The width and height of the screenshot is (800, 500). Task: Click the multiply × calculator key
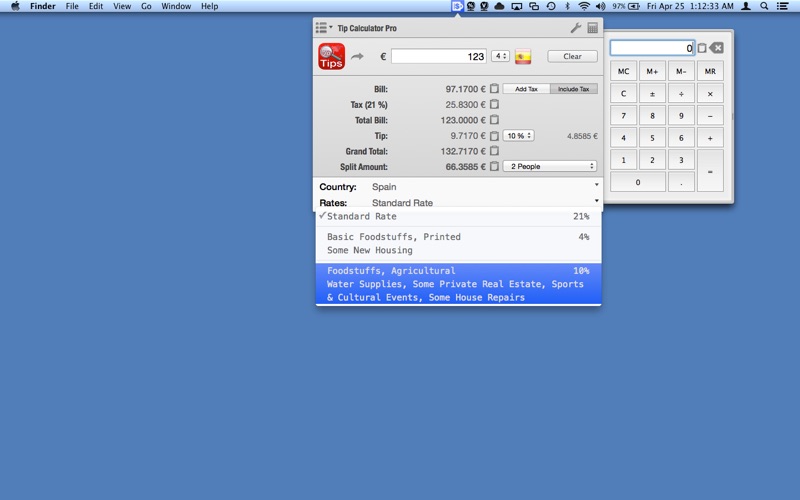coord(710,94)
